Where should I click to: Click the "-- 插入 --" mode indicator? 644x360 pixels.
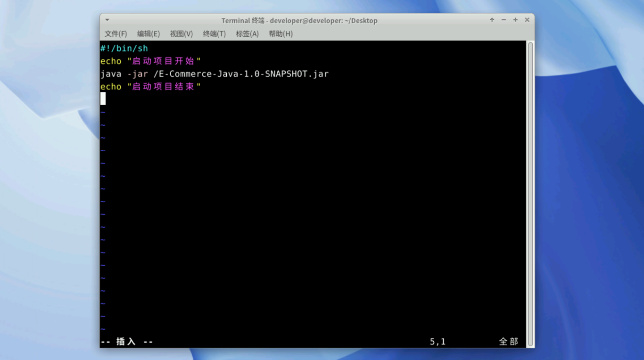[x=127, y=342]
